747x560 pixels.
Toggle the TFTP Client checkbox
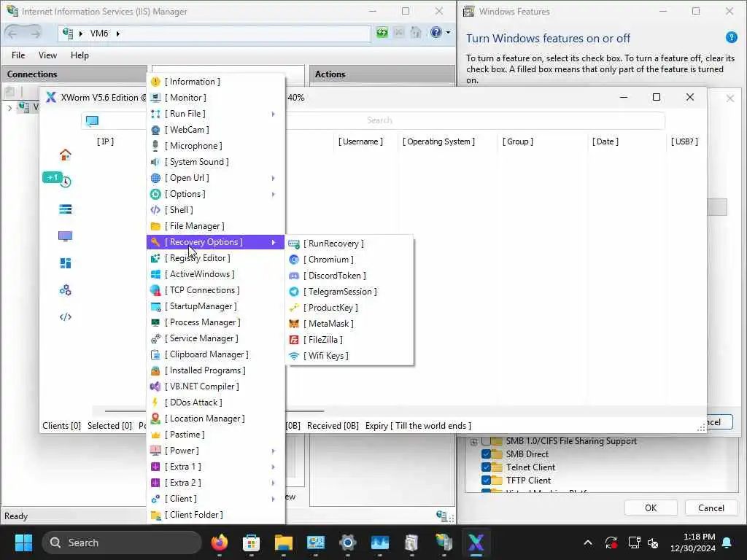pos(486,481)
